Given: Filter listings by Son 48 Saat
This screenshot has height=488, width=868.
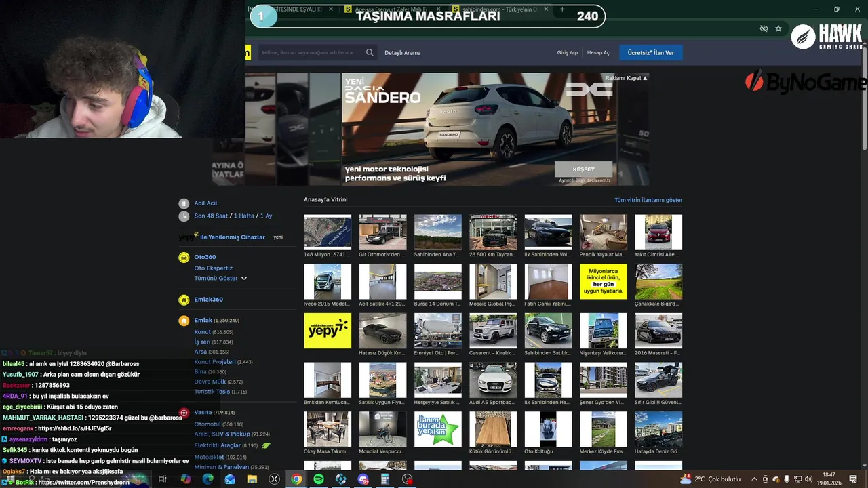Looking at the screenshot, I should tap(211, 216).
